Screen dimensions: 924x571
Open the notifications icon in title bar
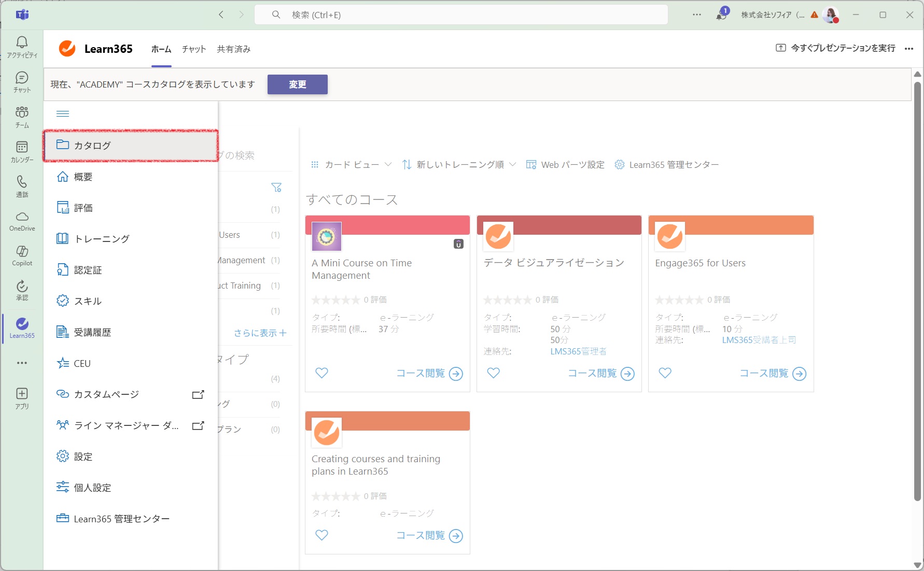coord(722,14)
